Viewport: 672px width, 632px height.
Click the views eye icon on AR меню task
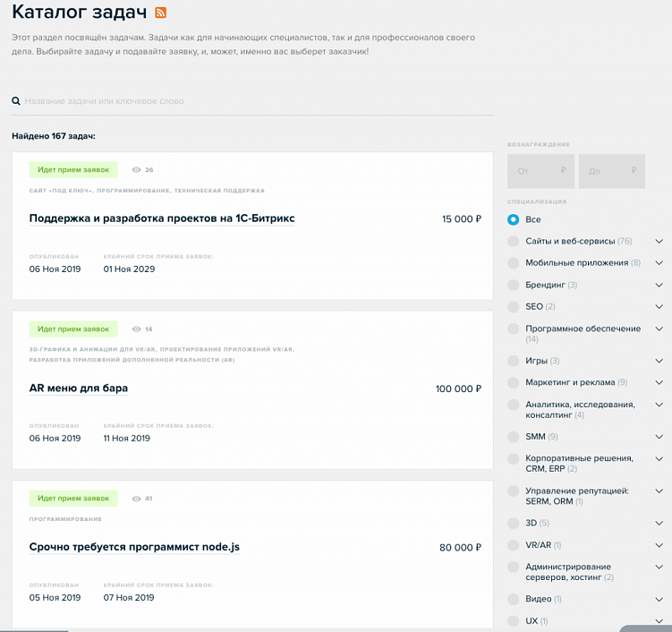click(137, 329)
